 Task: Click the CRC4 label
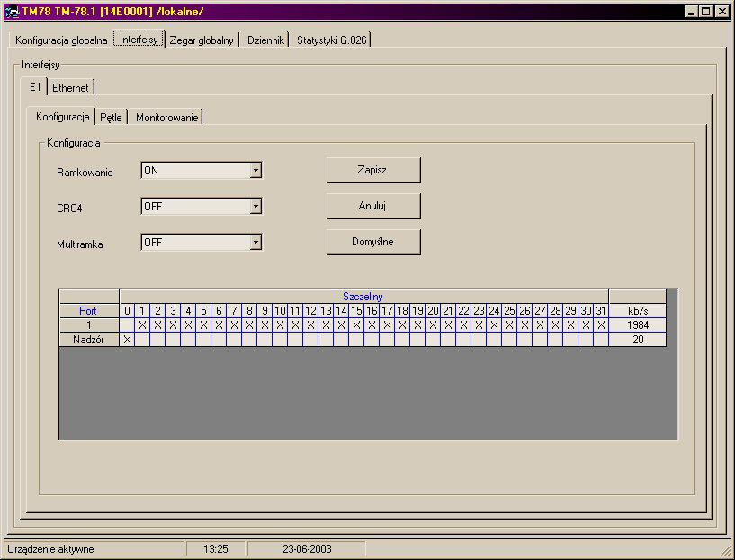tap(69, 209)
